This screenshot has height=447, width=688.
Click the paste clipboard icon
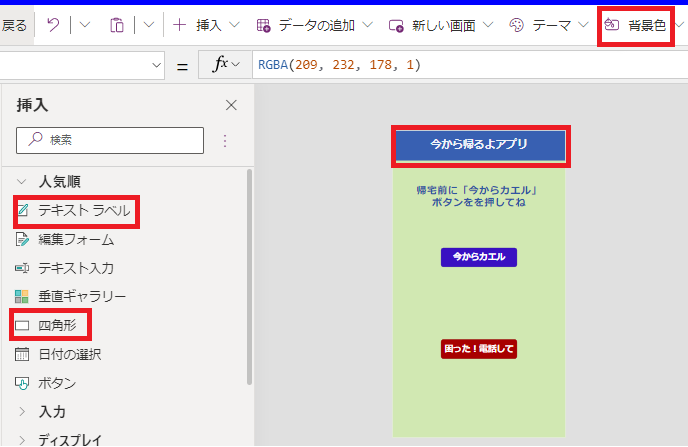pos(117,25)
